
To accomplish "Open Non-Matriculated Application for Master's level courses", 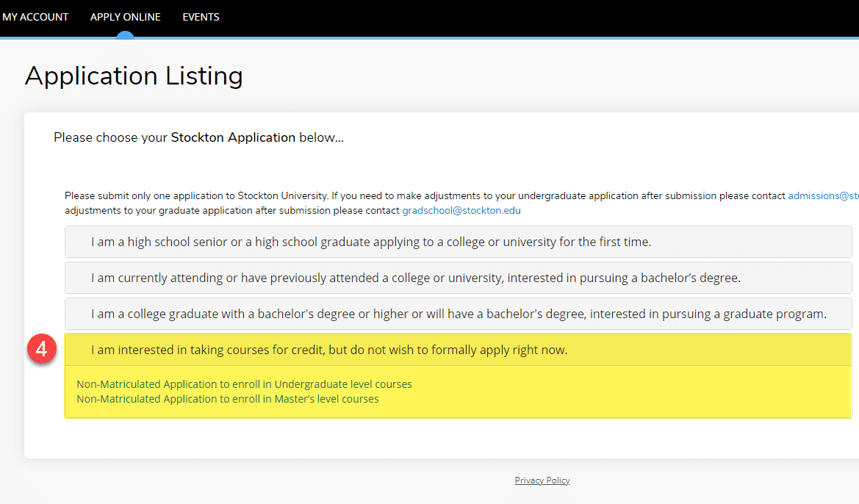I will coord(228,399).
